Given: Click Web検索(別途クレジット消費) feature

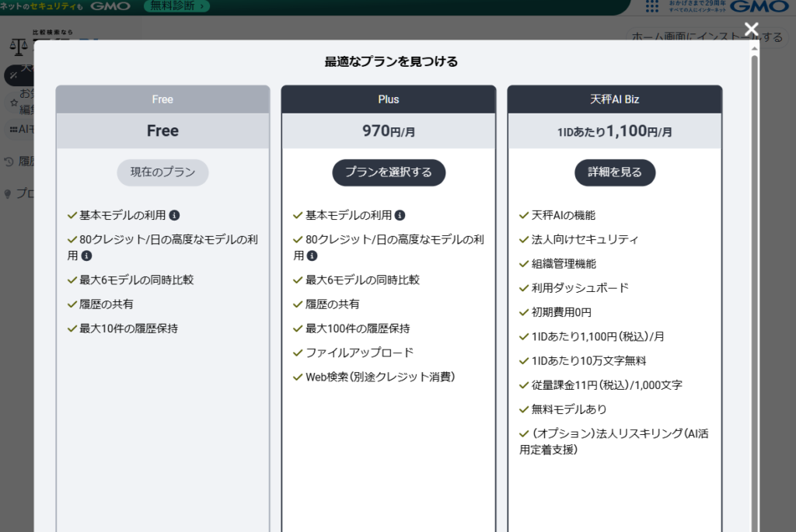Looking at the screenshot, I should point(380,377).
